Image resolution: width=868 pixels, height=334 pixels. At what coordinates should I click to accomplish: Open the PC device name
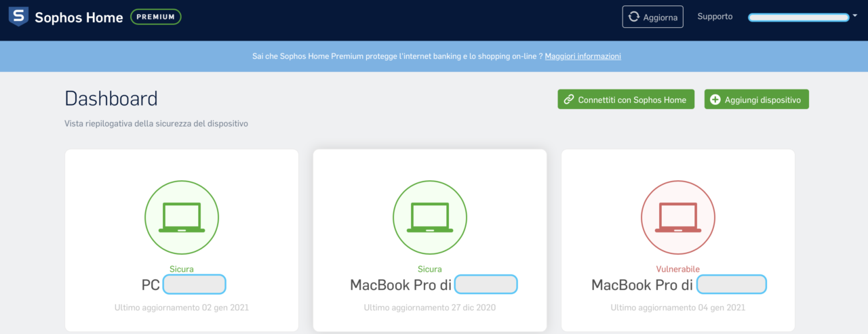coord(183,285)
